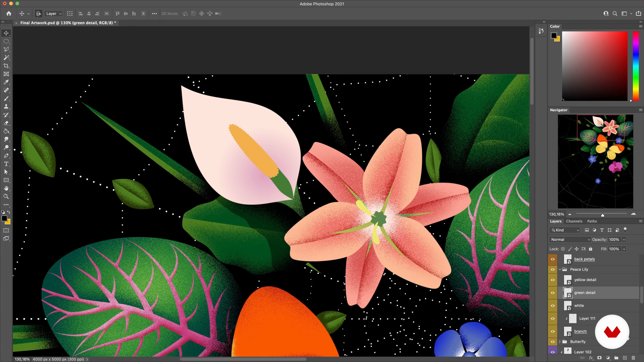644x362 pixels.
Task: Open Edit Toolbar three-dots menu
Action: 6,205
